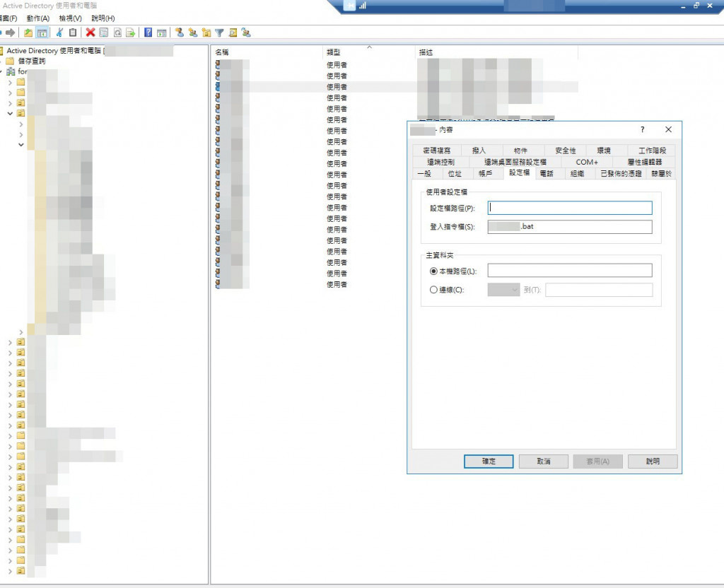The height and width of the screenshot is (588, 724).
Task: Click the 到(T) path input field
Action: click(599, 290)
